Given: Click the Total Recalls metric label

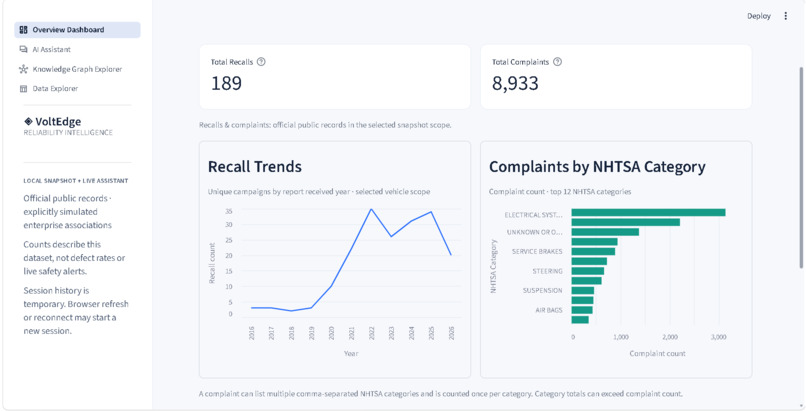Looking at the screenshot, I should click(x=232, y=62).
